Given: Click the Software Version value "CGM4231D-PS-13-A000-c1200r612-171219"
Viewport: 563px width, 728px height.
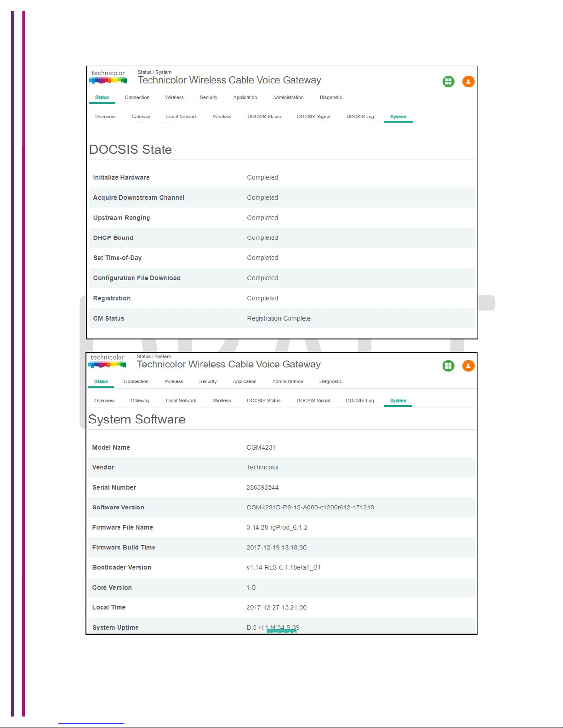Looking at the screenshot, I should tap(310, 508).
